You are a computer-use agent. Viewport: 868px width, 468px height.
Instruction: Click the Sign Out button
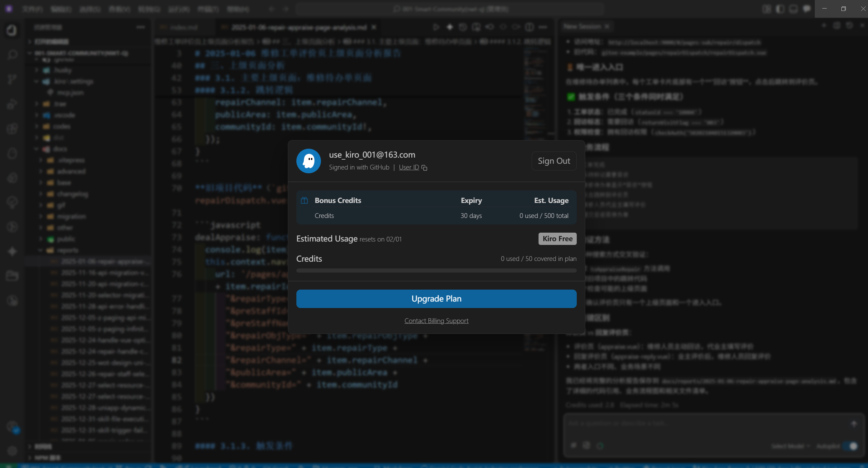pyautogui.click(x=554, y=161)
